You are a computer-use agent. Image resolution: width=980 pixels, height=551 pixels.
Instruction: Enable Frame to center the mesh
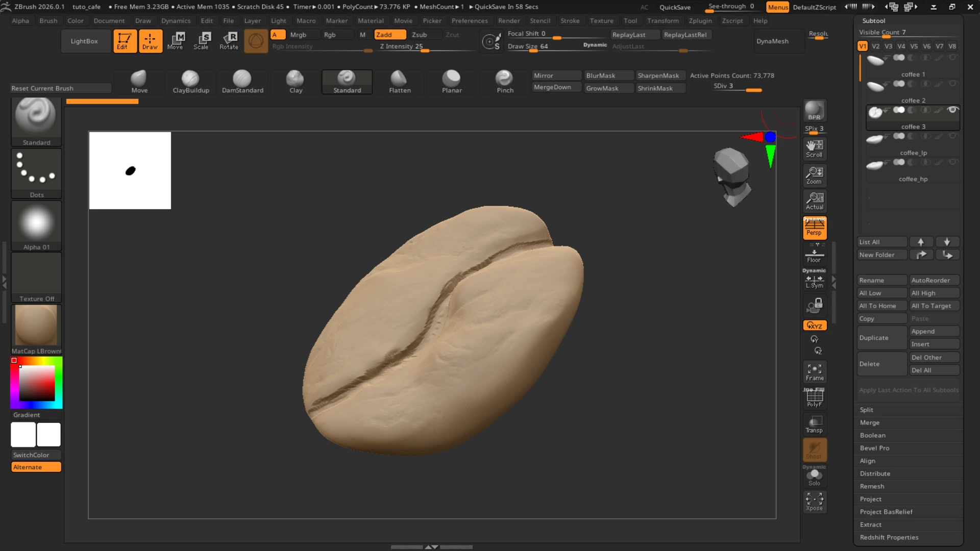point(814,371)
